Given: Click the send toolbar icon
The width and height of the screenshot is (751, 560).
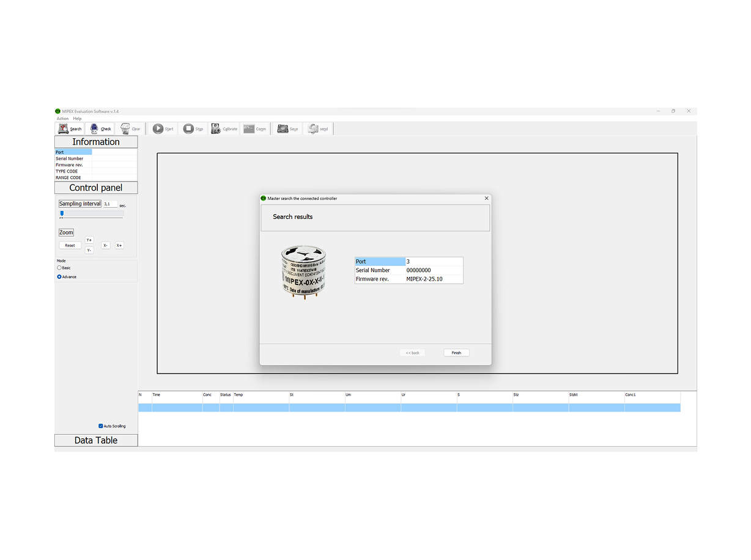Looking at the screenshot, I should [x=313, y=129].
